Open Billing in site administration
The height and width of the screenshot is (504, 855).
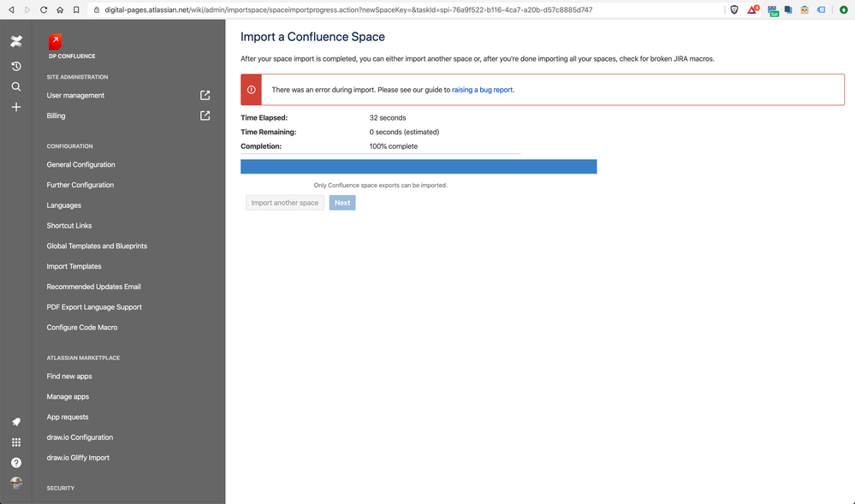pos(56,116)
